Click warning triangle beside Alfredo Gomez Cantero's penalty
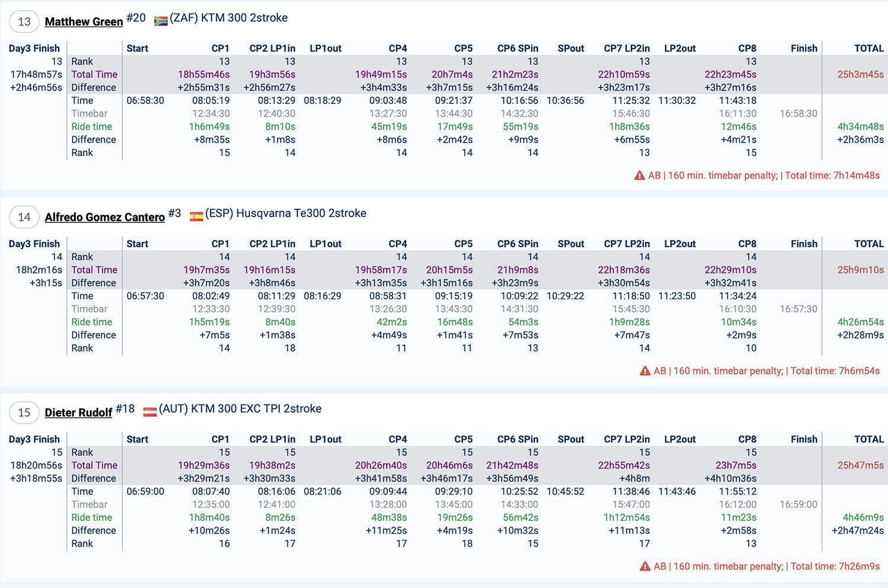 (x=645, y=371)
